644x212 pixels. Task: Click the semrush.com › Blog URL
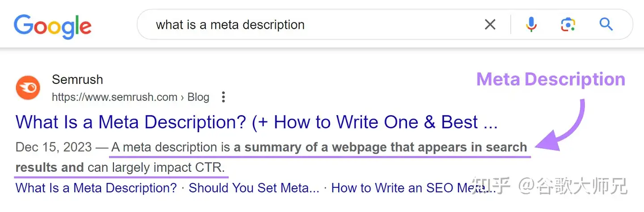130,97
